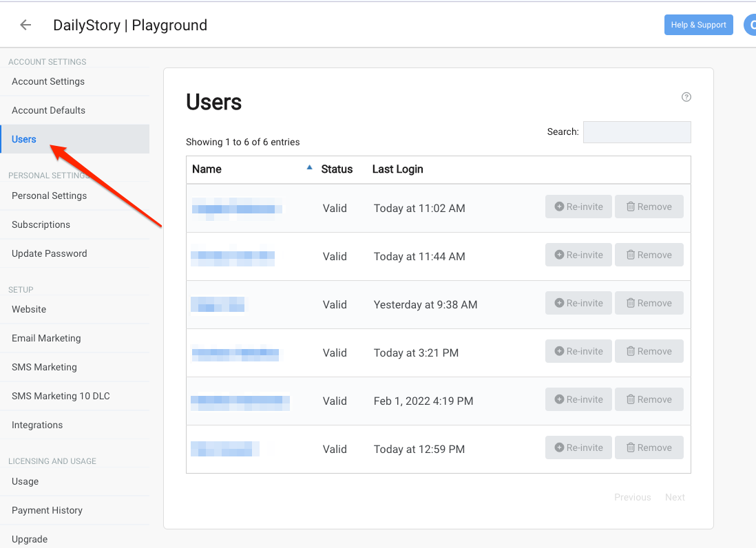Click the Previous pagination link
Image resolution: width=756 pixels, height=548 pixels.
coord(633,497)
